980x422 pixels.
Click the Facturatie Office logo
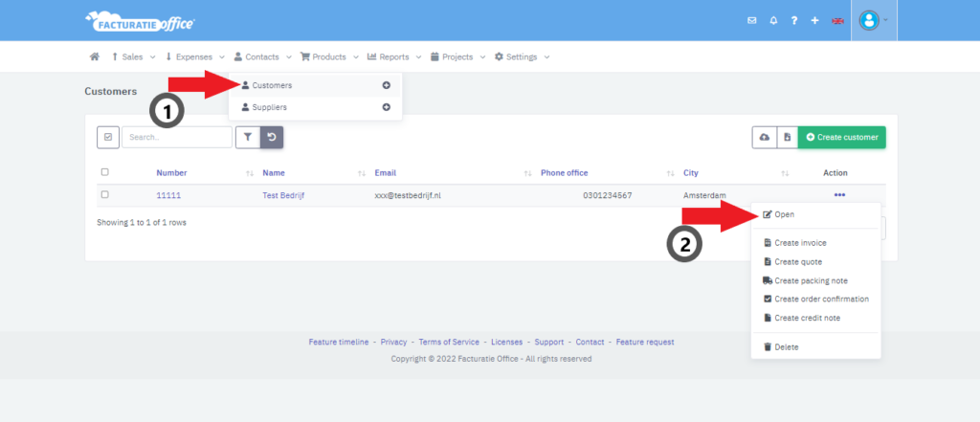[x=140, y=21]
